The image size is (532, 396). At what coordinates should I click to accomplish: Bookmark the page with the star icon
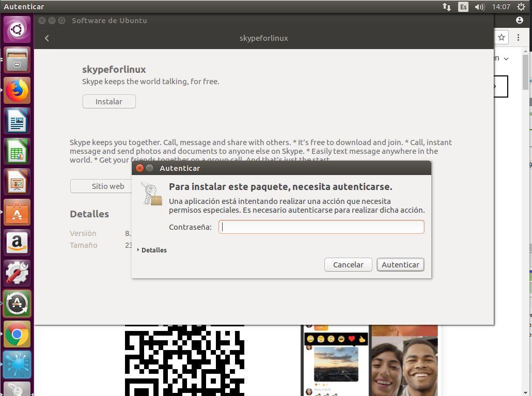coord(502,37)
